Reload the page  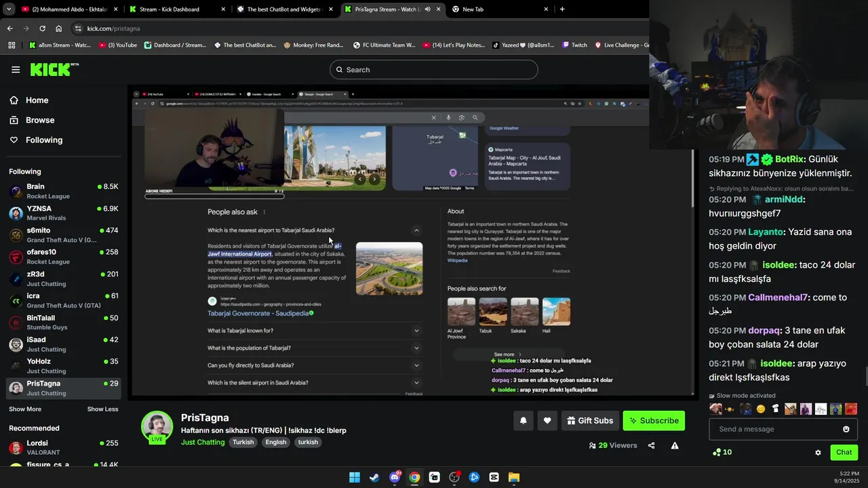tap(42, 28)
